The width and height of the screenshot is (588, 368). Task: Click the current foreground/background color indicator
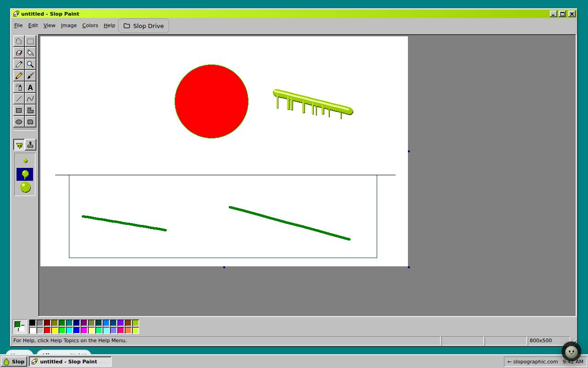tap(20, 327)
